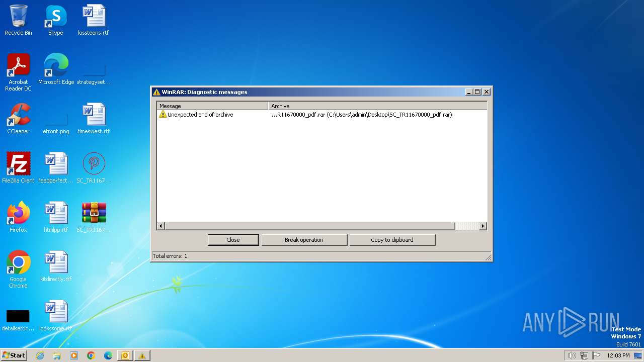Close the diagnostic messages dialog via Close button

(233, 240)
